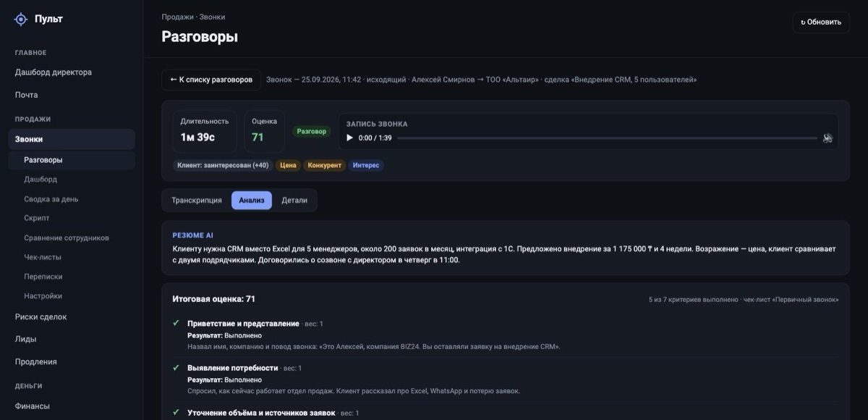Open Продления in the sidebar
Screen dimensions: 868x420
click(x=71, y=362)
